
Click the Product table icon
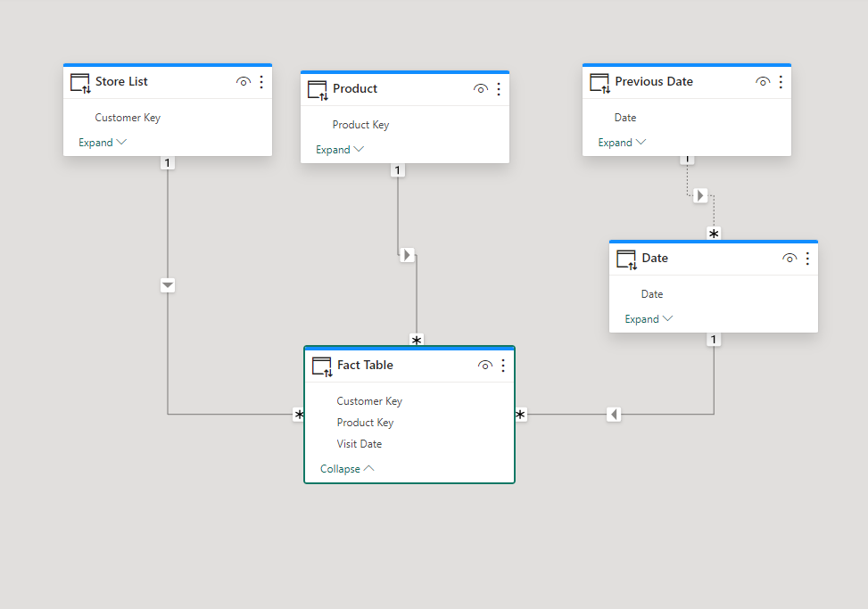318,91
